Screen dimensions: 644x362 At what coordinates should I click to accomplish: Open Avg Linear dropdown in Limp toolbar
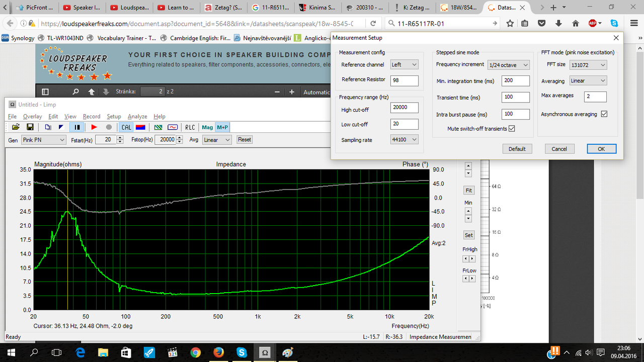pos(217,140)
